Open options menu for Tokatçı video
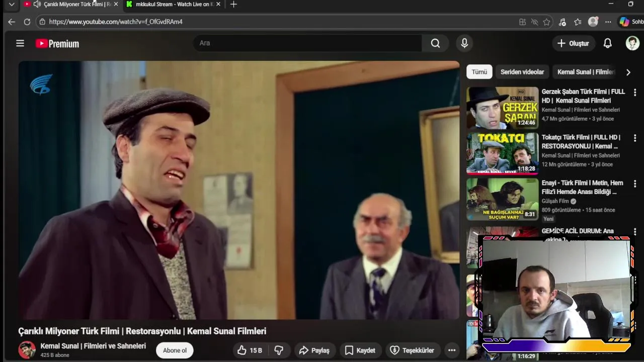This screenshot has height=362, width=644. [635, 138]
